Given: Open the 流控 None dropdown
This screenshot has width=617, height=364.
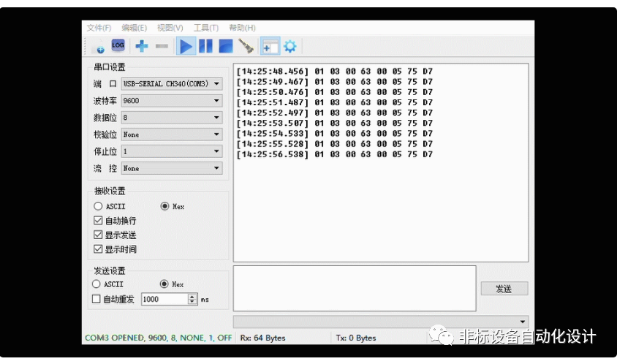Looking at the screenshot, I should [x=172, y=168].
